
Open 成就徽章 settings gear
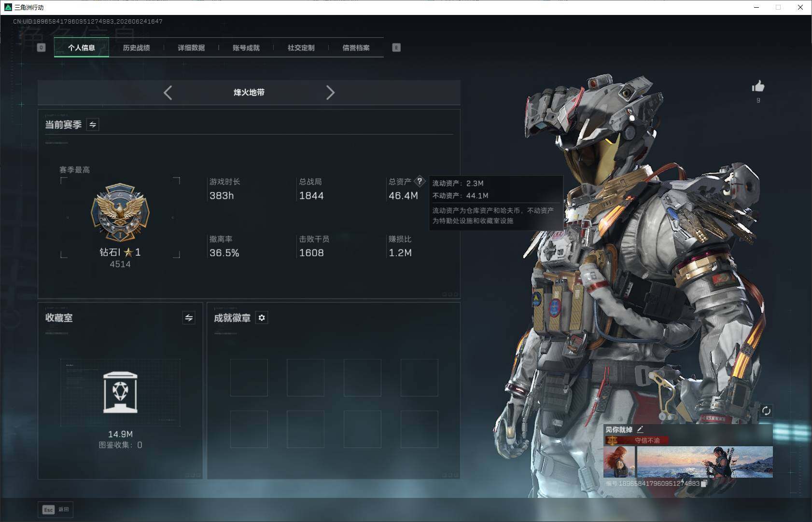click(262, 317)
